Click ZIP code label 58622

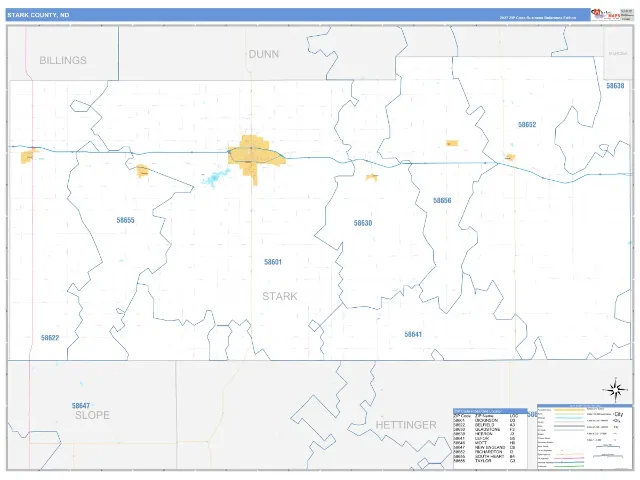(x=50, y=338)
